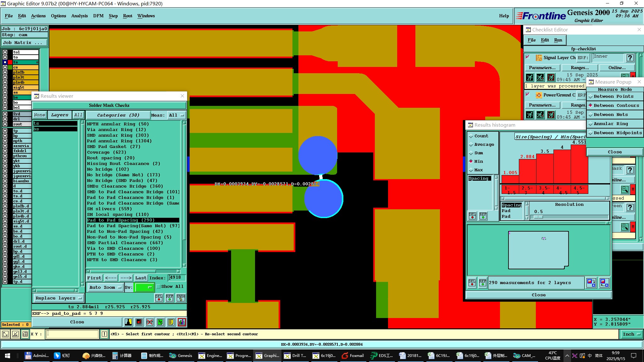Click help question mark in Signal Layer row
This screenshot has height=362, width=644.
coord(630,58)
